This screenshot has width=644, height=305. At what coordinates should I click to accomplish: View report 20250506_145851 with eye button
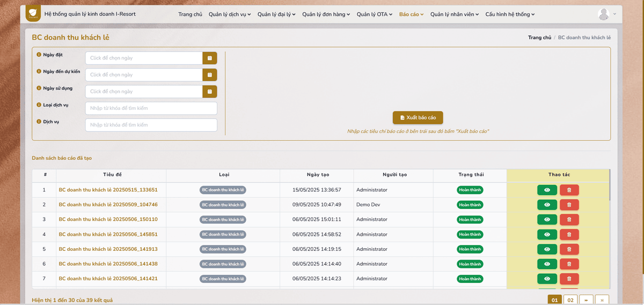(547, 234)
